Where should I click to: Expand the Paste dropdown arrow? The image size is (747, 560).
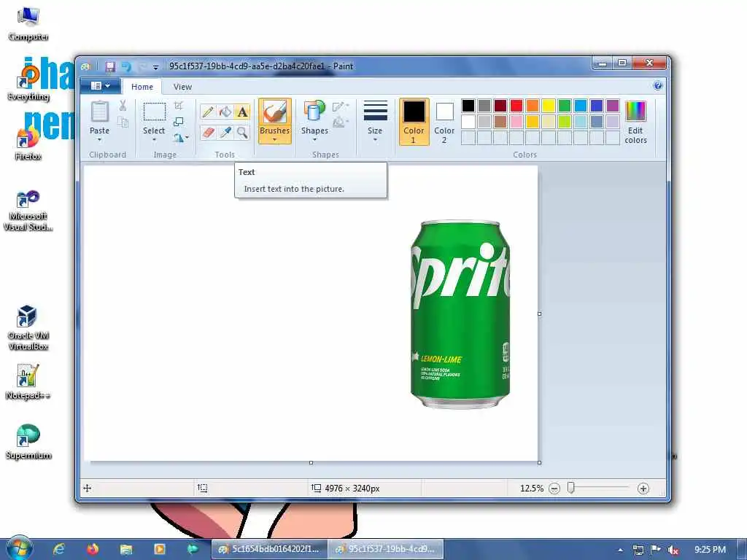99,140
